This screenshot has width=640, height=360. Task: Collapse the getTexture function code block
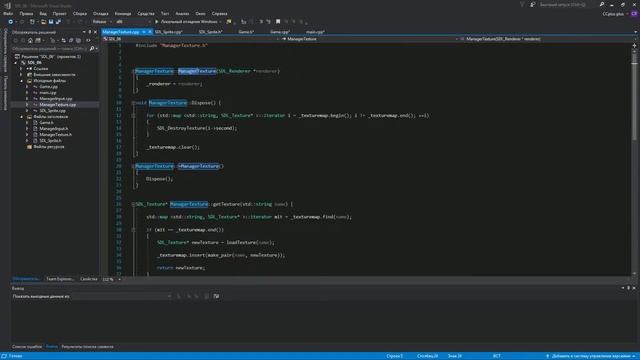[x=133, y=204]
